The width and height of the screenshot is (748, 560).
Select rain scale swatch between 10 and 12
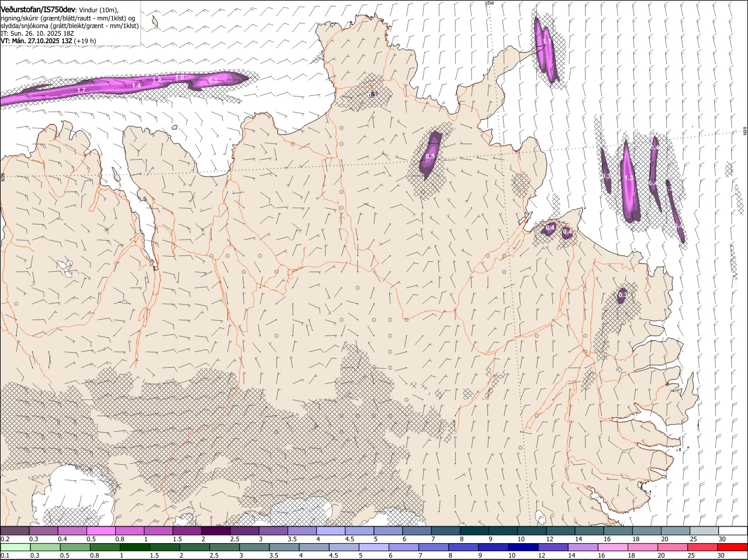click(x=523, y=548)
